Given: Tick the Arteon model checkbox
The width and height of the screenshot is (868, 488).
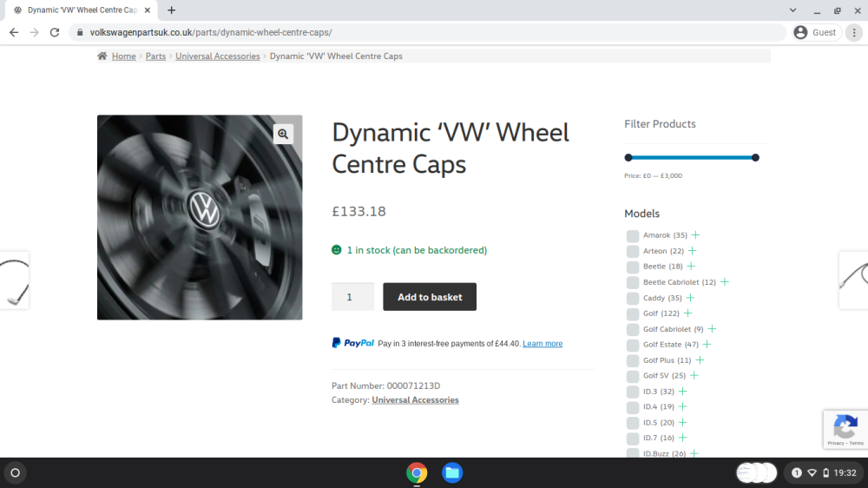Looking at the screenshot, I should pyautogui.click(x=633, y=251).
